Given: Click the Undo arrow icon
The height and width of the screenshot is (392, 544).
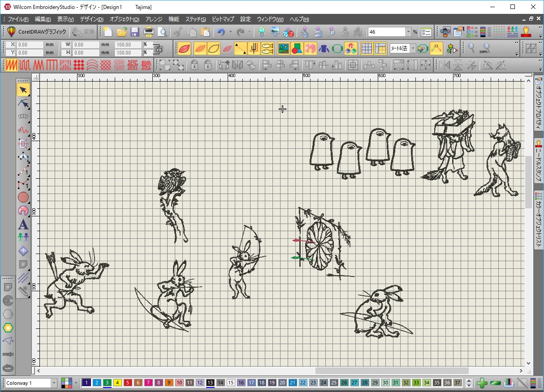Looking at the screenshot, I should pyautogui.click(x=220, y=32).
